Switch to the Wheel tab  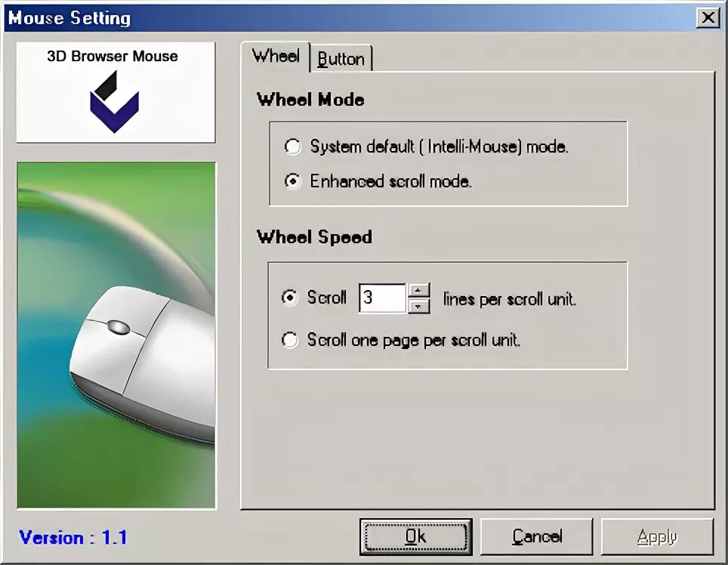coord(276,56)
